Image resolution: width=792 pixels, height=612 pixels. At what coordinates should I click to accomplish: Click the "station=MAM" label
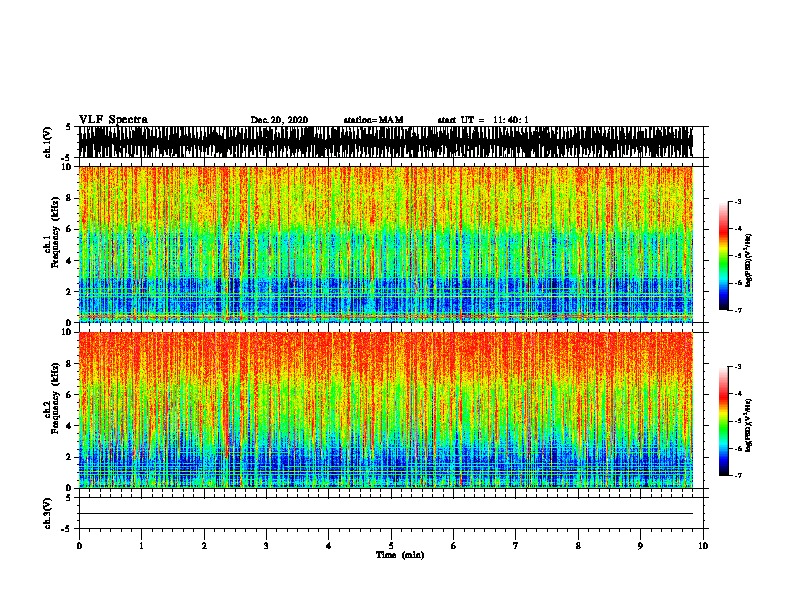(373, 120)
